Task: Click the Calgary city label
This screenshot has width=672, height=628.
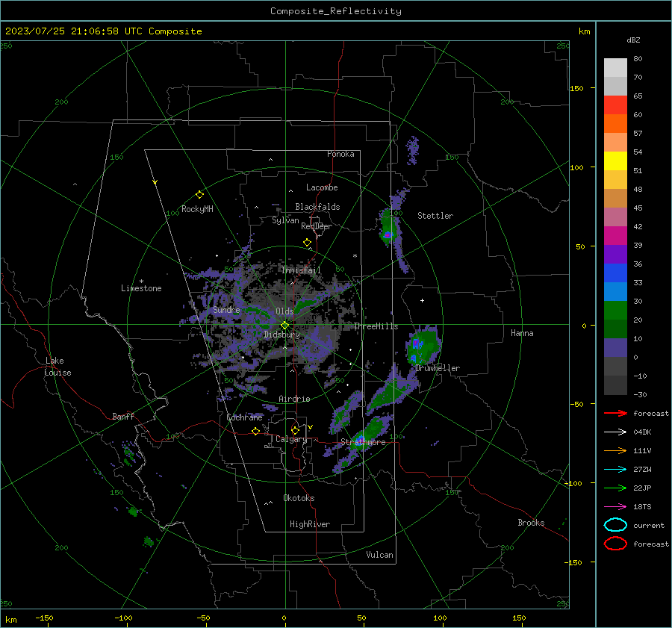Action: [x=291, y=439]
